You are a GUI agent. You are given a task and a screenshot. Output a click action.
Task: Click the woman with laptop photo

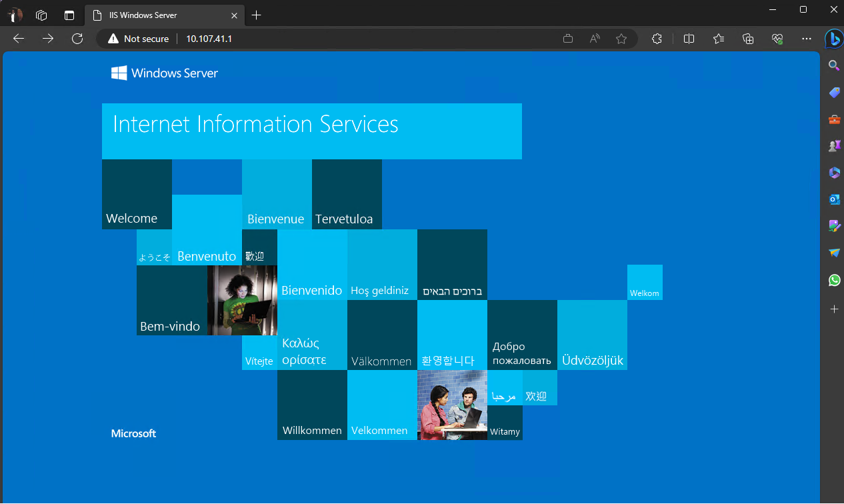242,300
